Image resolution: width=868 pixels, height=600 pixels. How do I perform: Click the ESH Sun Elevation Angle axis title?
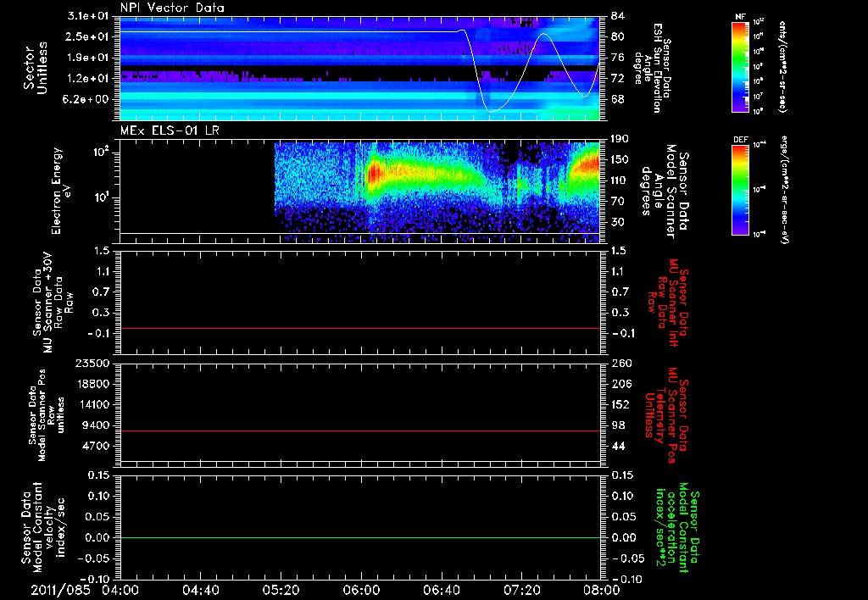click(x=652, y=68)
